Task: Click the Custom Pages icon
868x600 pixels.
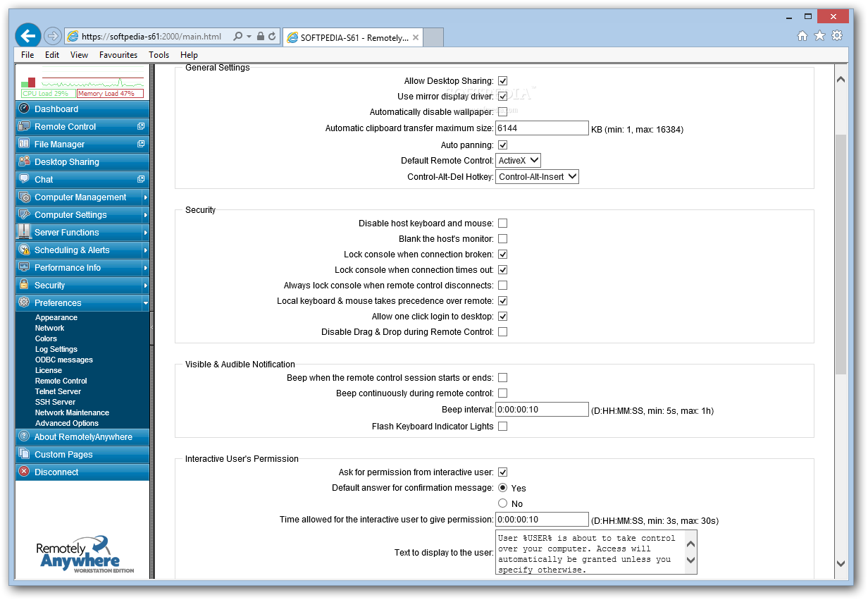Action: tap(25, 454)
